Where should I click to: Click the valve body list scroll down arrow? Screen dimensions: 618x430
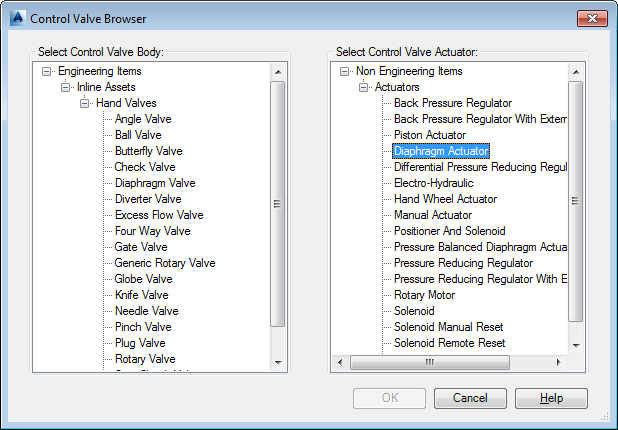point(278,363)
